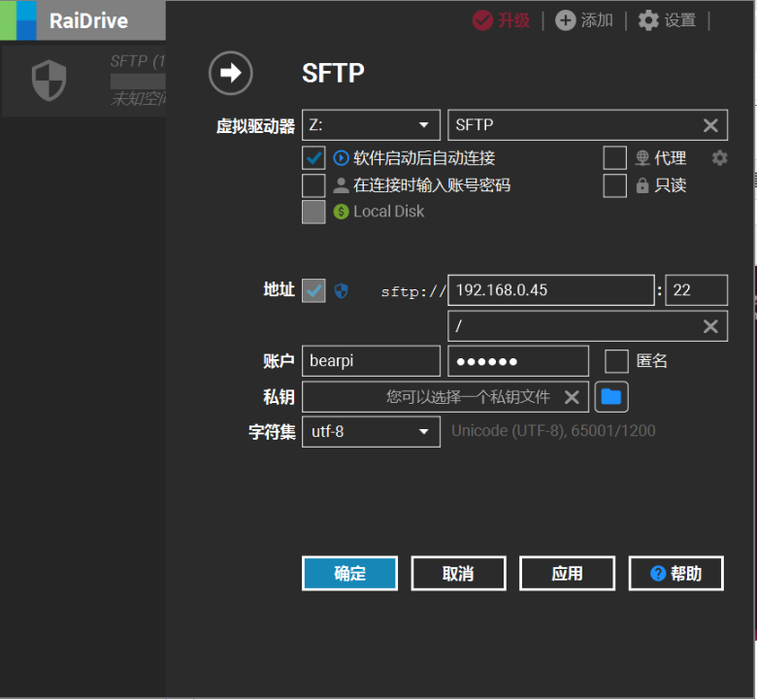Image resolution: width=757 pixels, height=700 pixels.
Task: Clear the private key file field
Action: click(x=572, y=397)
